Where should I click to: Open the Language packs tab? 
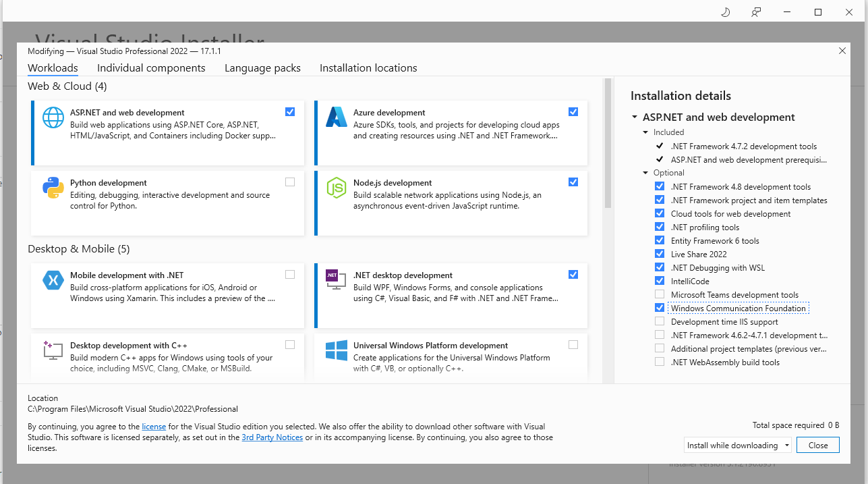pos(262,68)
